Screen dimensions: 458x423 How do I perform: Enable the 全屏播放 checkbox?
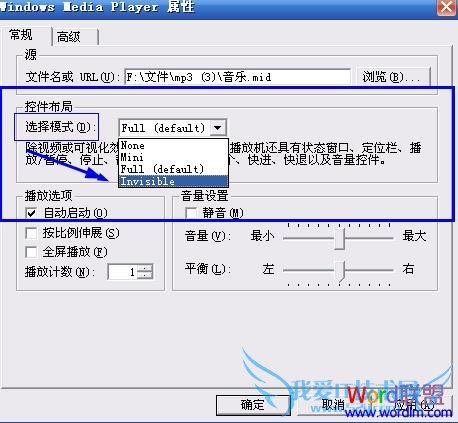31,252
